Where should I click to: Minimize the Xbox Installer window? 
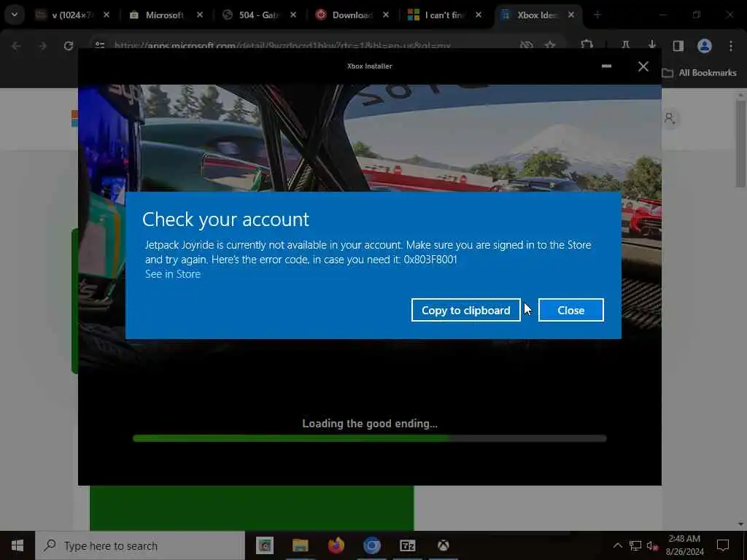coord(606,66)
